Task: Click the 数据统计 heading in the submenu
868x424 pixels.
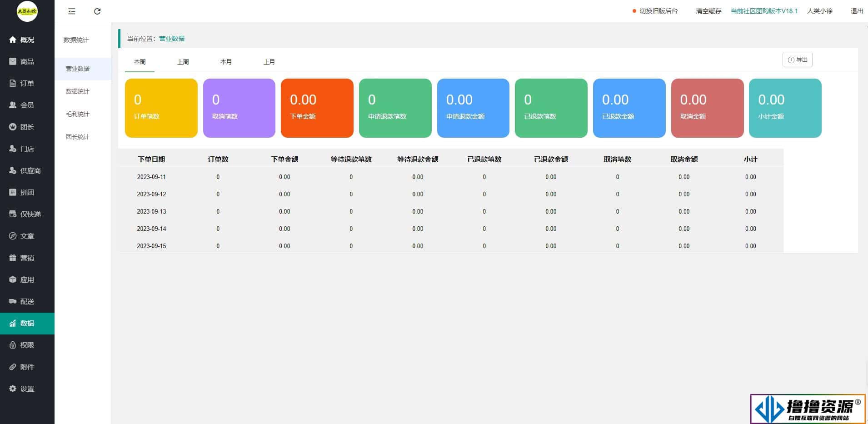Action: tap(76, 40)
